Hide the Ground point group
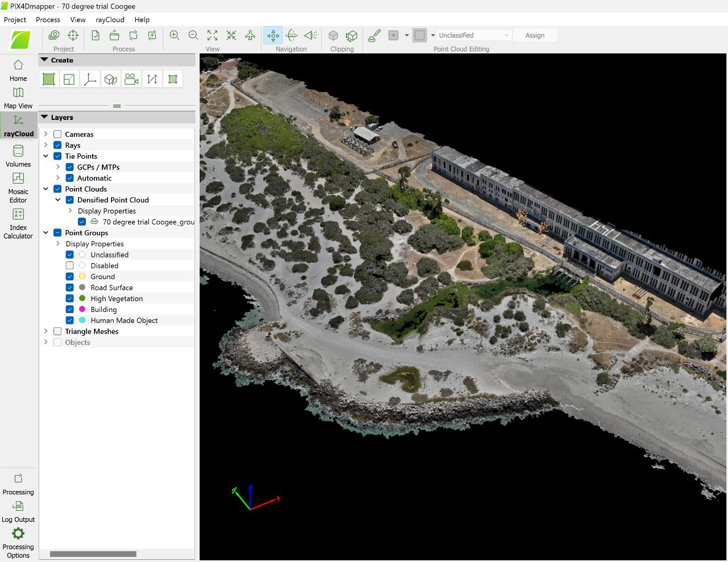Viewport: 728px width, 562px height. click(69, 276)
